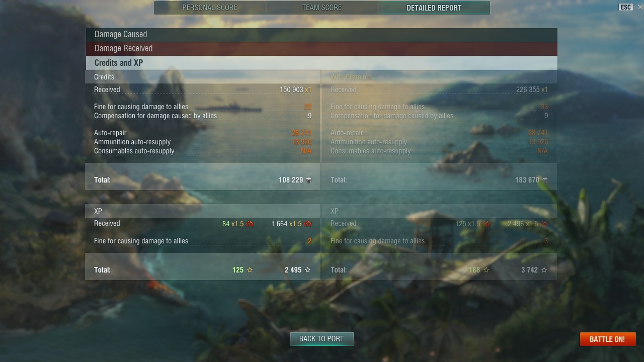
Task: Click the yellow star icon beside total 125
Action: pyautogui.click(x=250, y=270)
